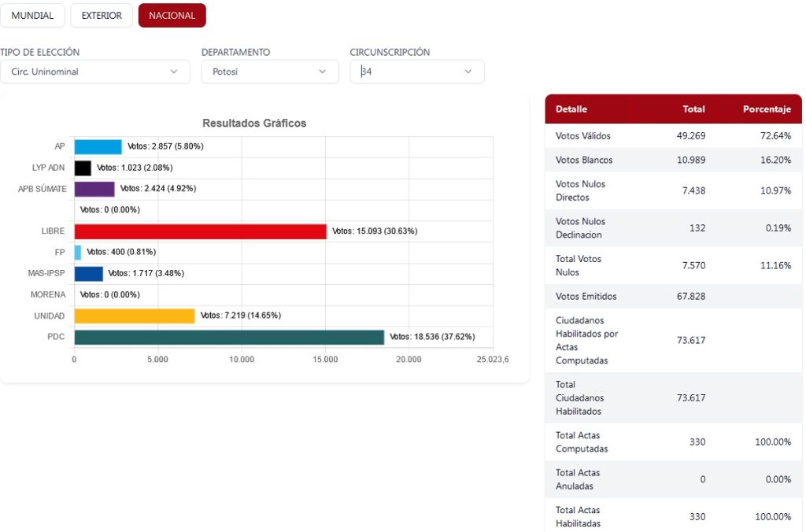Click the Porcentaje column header
Image resolution: width=806 pixels, height=532 pixels.
click(x=766, y=109)
